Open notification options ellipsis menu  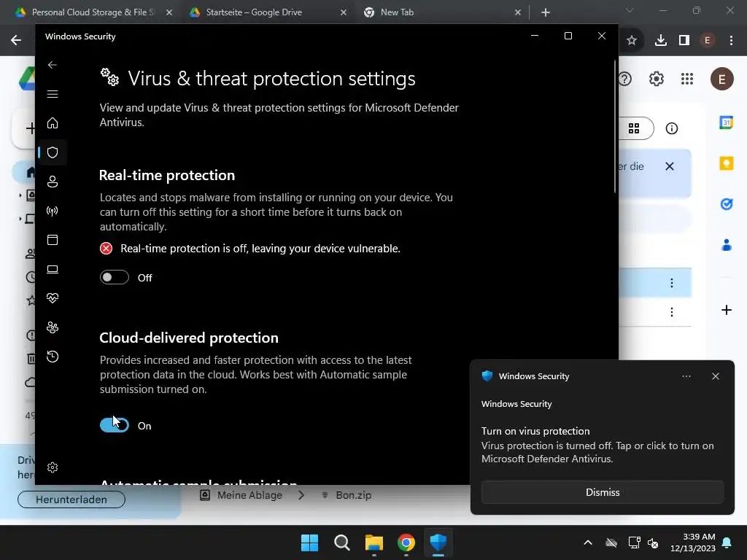point(686,376)
